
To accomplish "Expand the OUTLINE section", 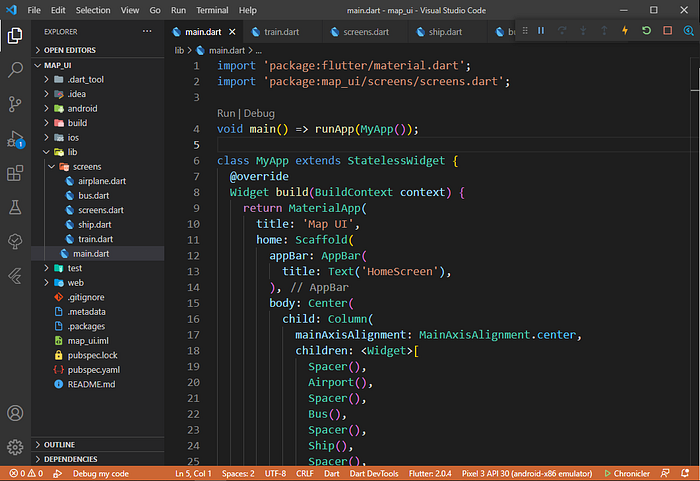I will 60,444.
